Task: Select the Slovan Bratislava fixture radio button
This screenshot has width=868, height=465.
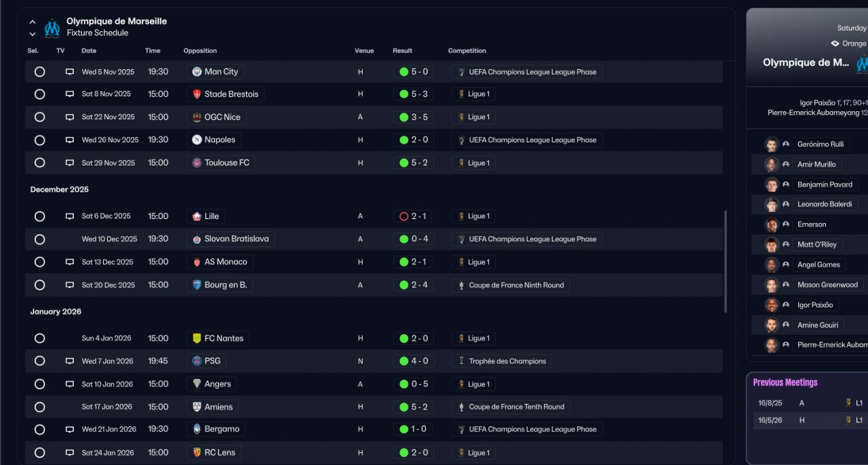Action: pos(39,239)
